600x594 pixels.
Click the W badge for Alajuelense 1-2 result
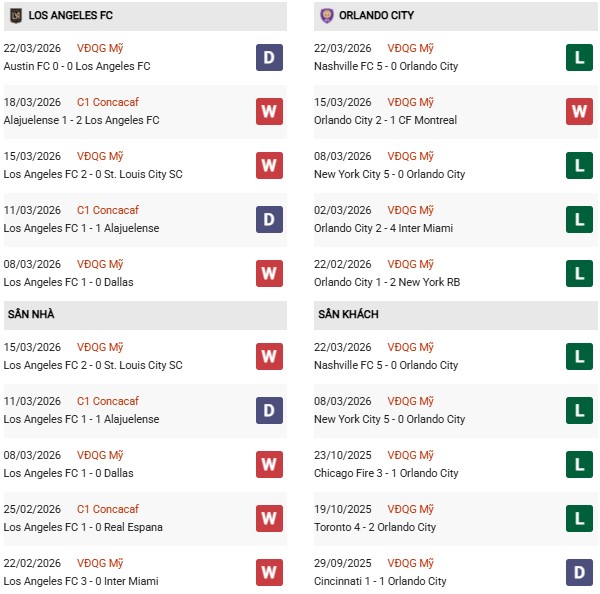click(268, 111)
